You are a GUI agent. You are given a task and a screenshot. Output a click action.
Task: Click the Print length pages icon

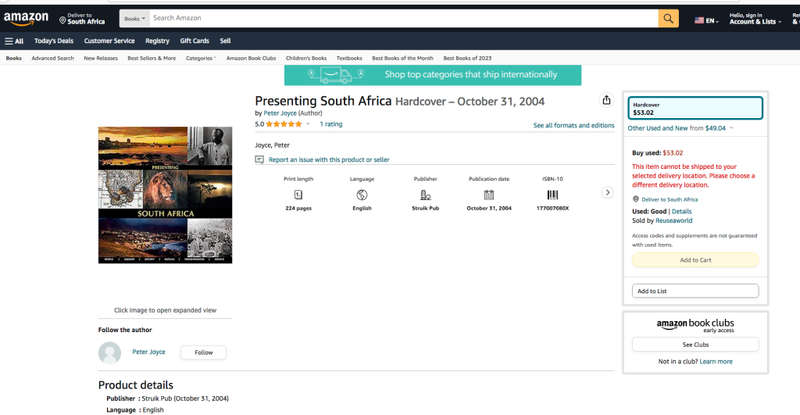[298, 194]
